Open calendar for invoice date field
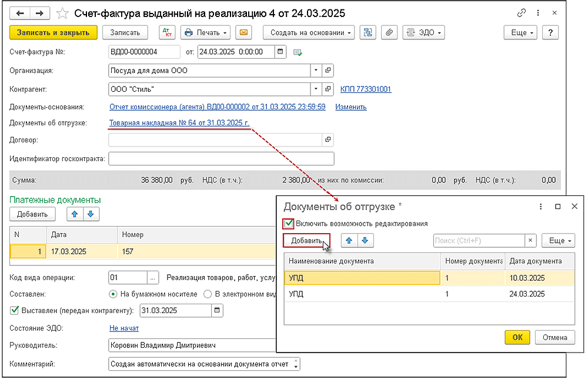Screen dimensions: 588x379 coord(281,52)
